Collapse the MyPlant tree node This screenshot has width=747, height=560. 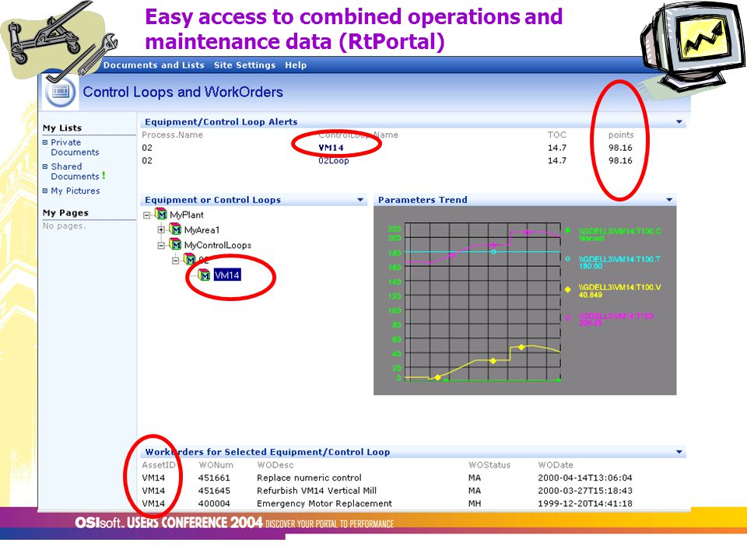pyautogui.click(x=147, y=215)
